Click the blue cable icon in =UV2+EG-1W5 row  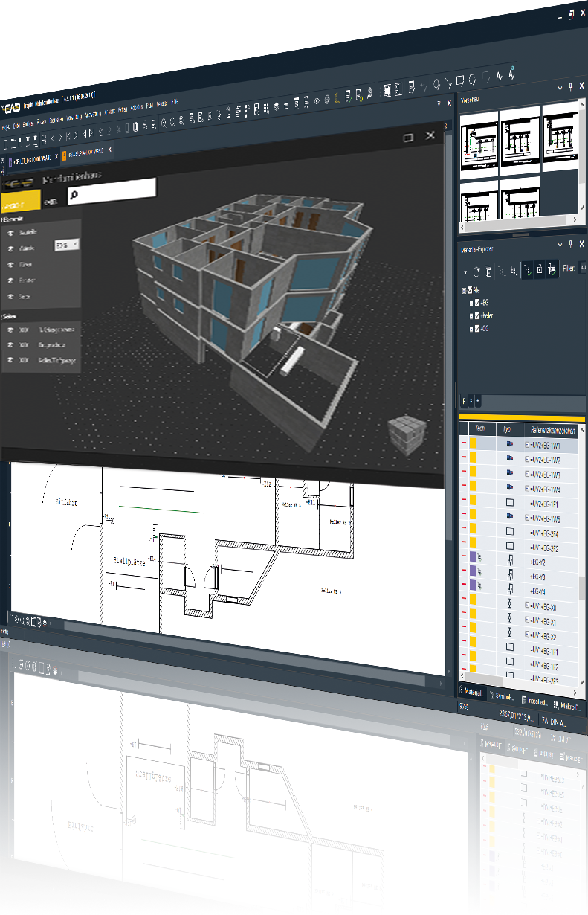(509, 518)
